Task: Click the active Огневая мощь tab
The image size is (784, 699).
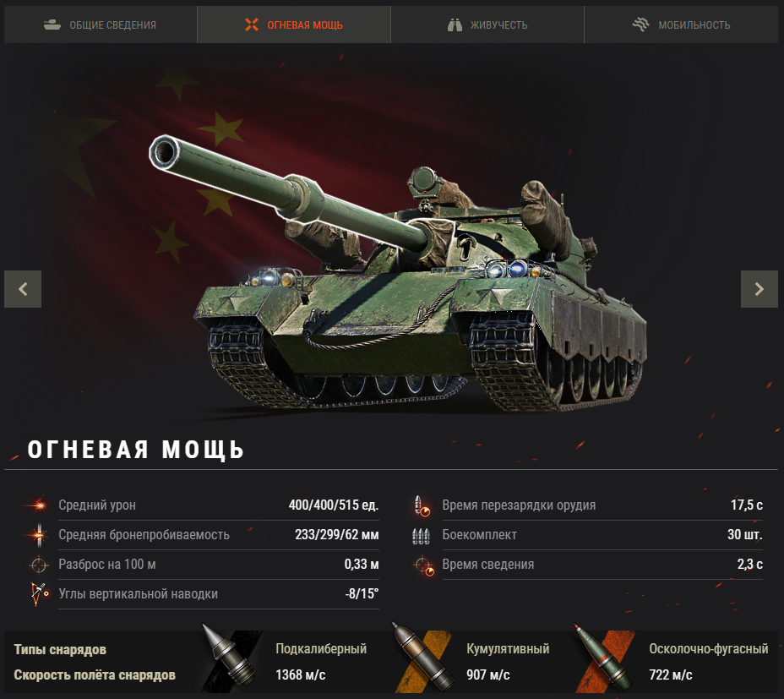Action: click(294, 25)
